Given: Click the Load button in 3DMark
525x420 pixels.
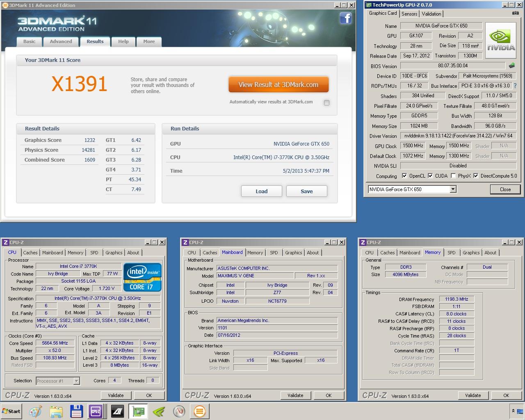Looking at the screenshot, I should (x=262, y=191).
